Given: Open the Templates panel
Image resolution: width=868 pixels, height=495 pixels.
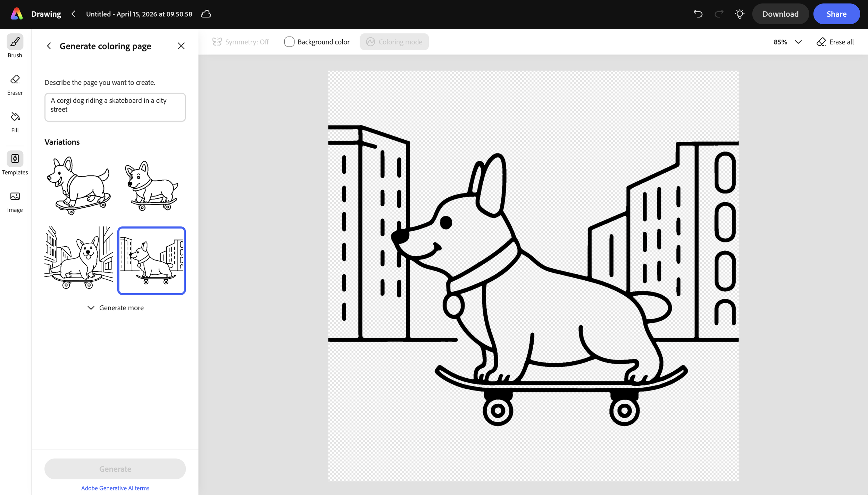Looking at the screenshot, I should click(15, 159).
